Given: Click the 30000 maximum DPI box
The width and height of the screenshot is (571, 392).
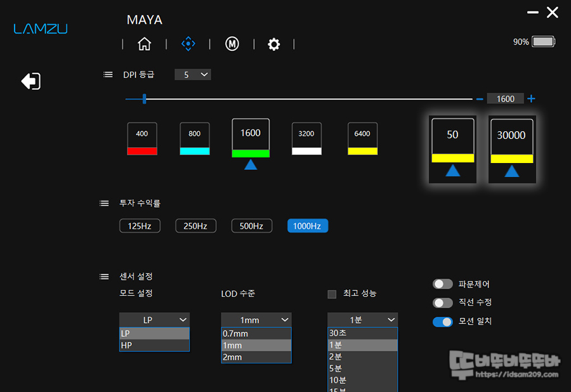Looking at the screenshot, I should click(511, 141).
